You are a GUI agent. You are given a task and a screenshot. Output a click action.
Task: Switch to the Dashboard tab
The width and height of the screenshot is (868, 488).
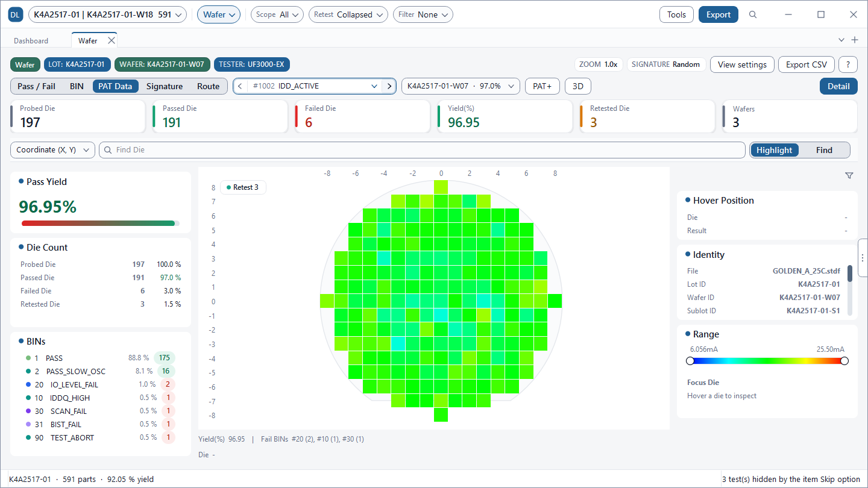pyautogui.click(x=31, y=40)
